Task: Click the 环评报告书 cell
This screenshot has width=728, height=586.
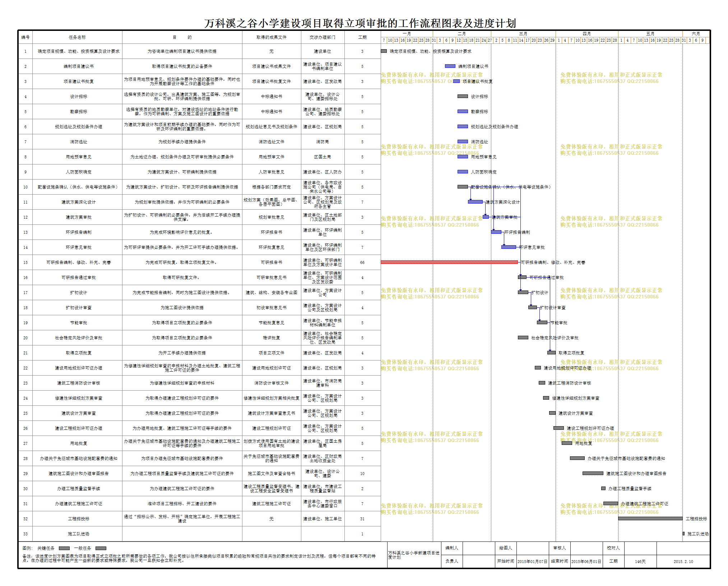Action: (272, 232)
